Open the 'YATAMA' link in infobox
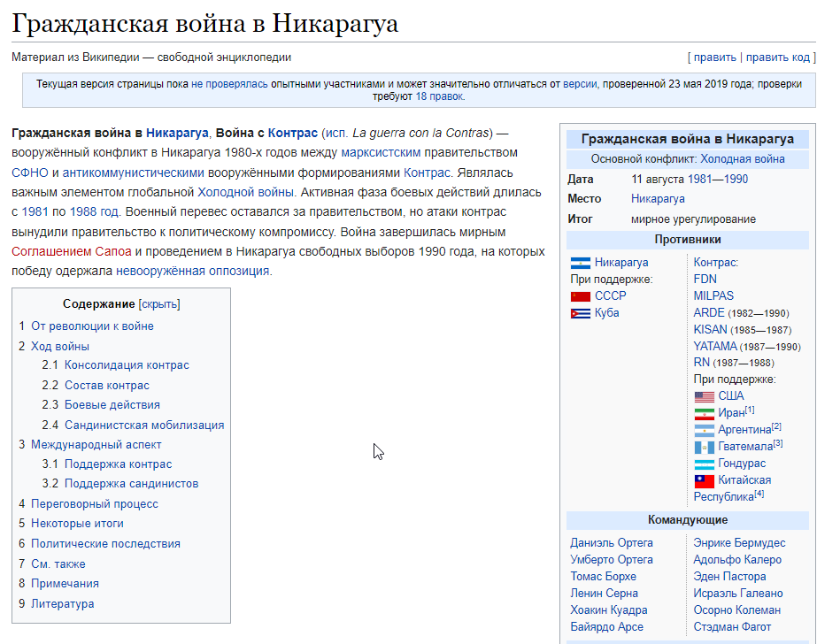Screen dimensions: 817x644 pyautogui.click(x=715, y=347)
